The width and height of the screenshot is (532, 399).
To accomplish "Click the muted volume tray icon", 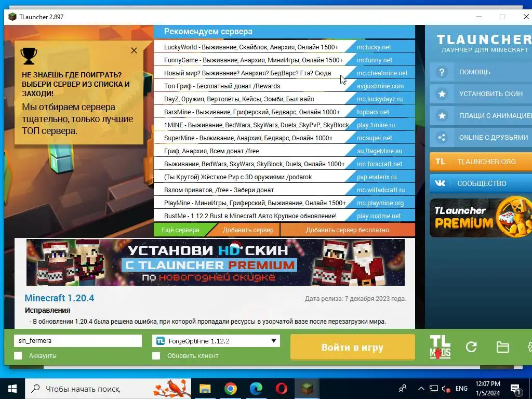I will pos(446,389).
